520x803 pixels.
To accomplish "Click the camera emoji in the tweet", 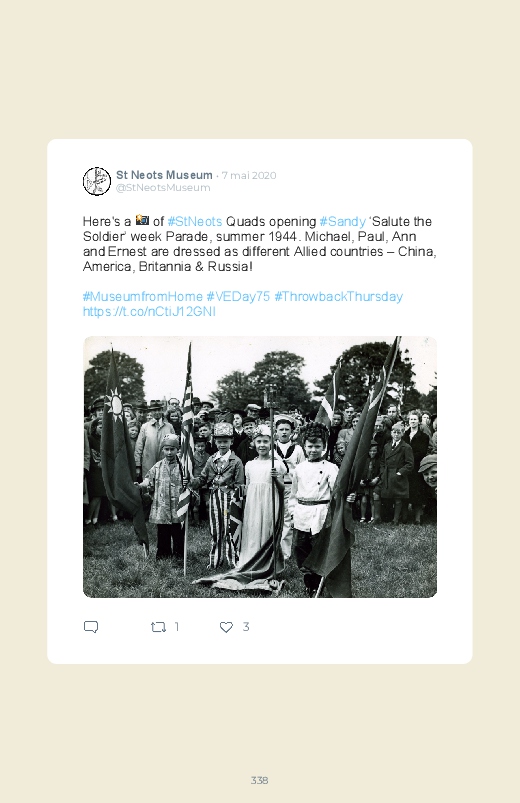I will tap(142, 221).
